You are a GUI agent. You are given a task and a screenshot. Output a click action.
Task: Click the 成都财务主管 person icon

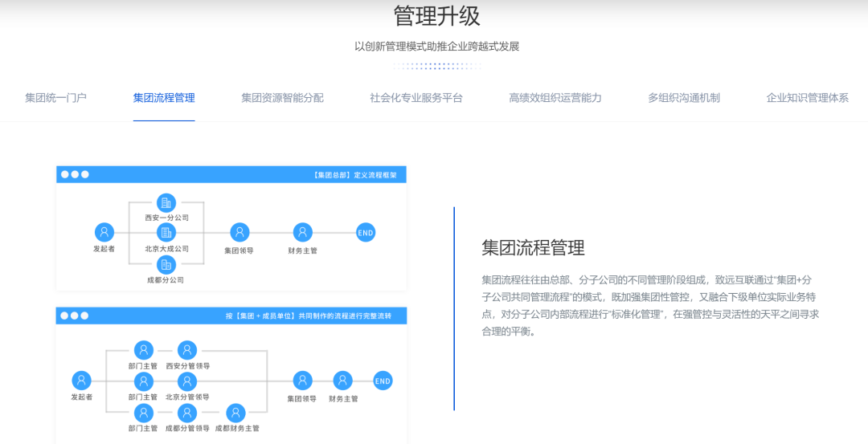235,413
